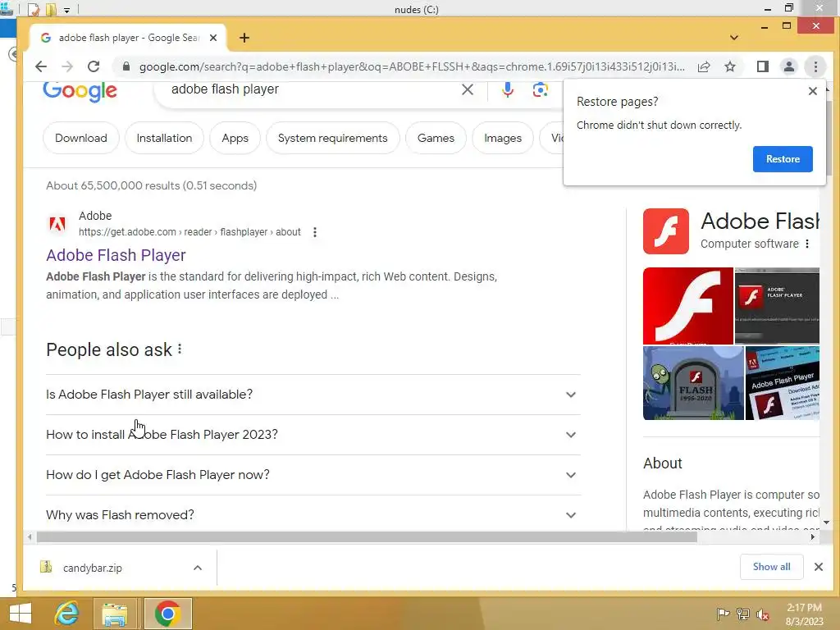The image size is (840, 630).
Task: Open Internet Explorer from taskbar
Action: [x=67, y=614]
